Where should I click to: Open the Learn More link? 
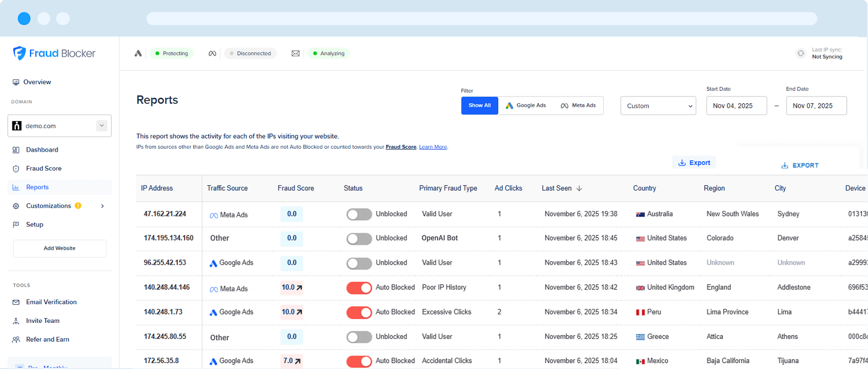[433, 147]
